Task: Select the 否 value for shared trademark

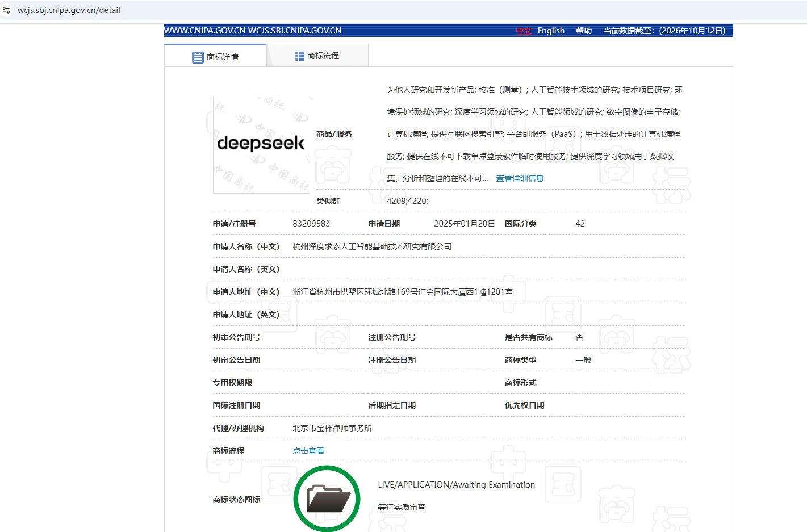Action: (x=579, y=337)
